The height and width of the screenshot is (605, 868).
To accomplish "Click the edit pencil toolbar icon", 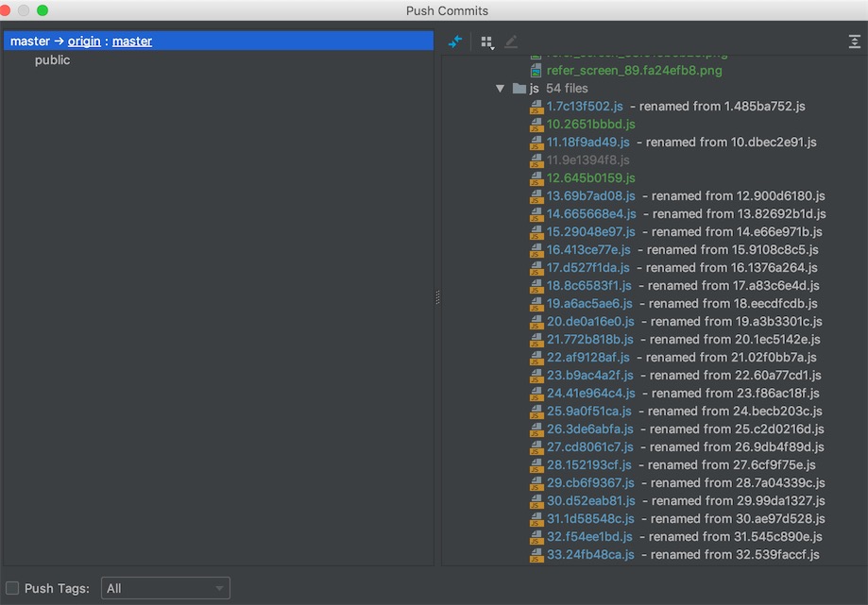I will (511, 42).
